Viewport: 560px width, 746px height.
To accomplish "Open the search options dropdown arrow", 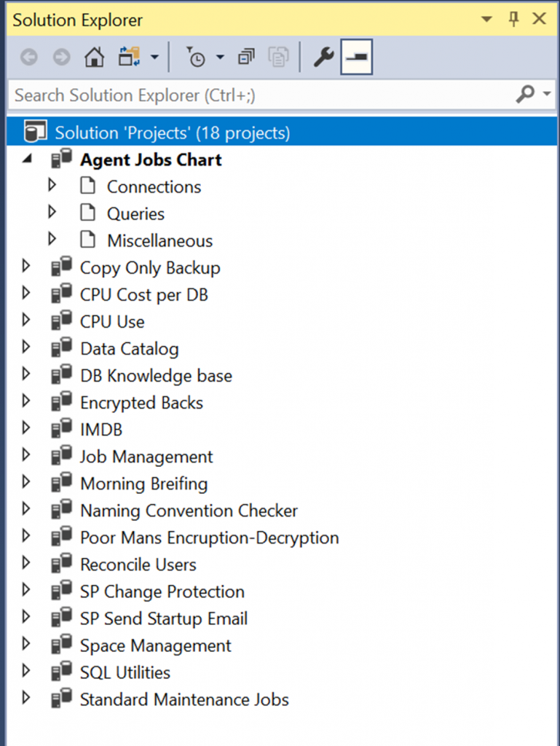I will point(548,95).
